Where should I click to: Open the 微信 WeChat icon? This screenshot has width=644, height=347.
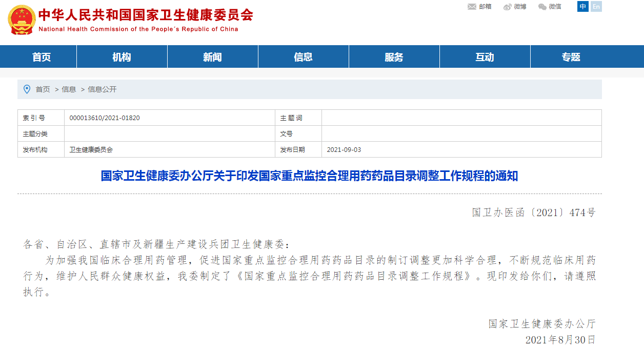pyautogui.click(x=542, y=7)
